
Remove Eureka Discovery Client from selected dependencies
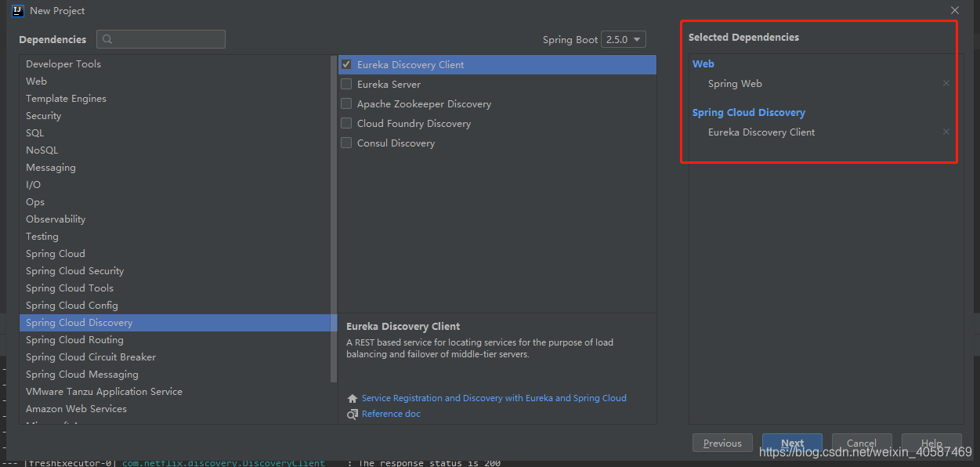(946, 132)
